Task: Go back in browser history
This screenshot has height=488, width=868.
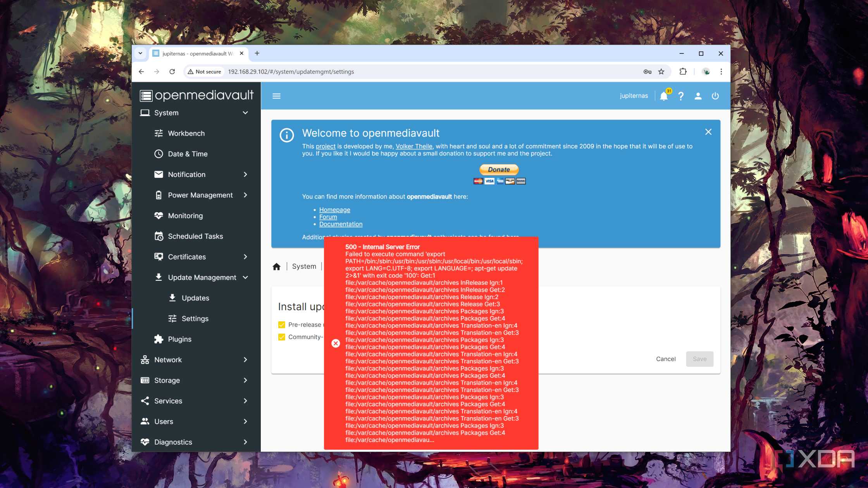Action: point(141,72)
